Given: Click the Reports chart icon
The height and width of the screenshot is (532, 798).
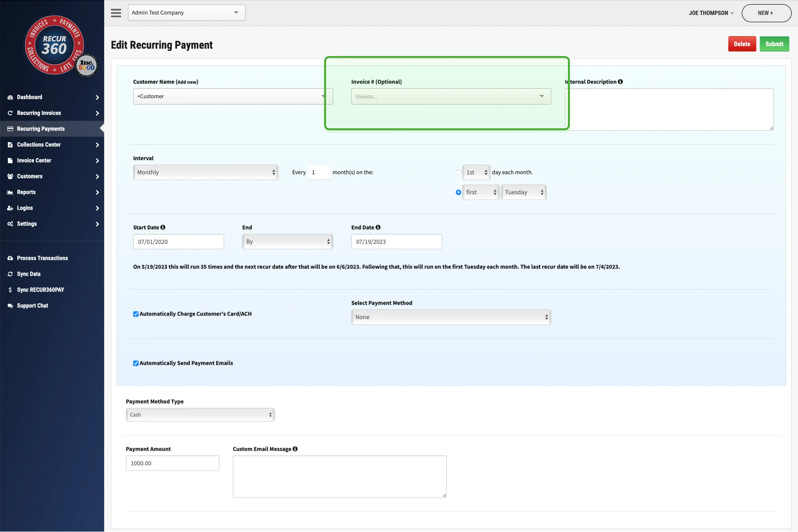Looking at the screenshot, I should click(10, 192).
